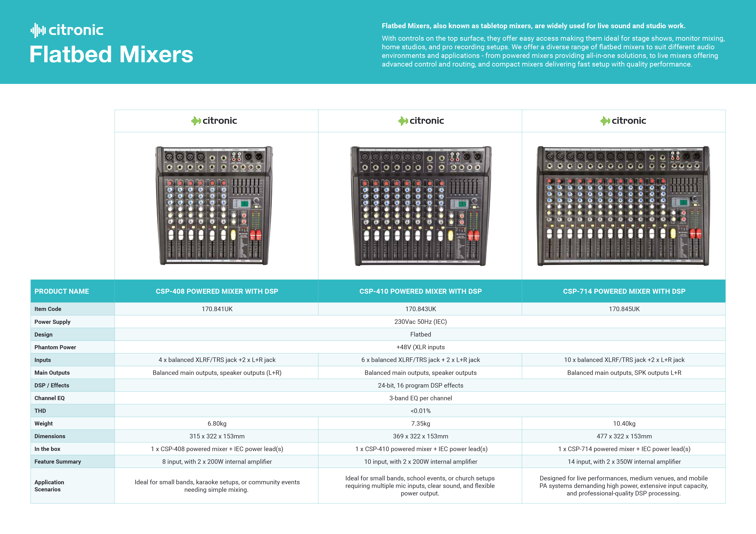Click CSP-714 Powered Mixer with DSP heading
This screenshot has height=534, width=756.
[624, 291]
